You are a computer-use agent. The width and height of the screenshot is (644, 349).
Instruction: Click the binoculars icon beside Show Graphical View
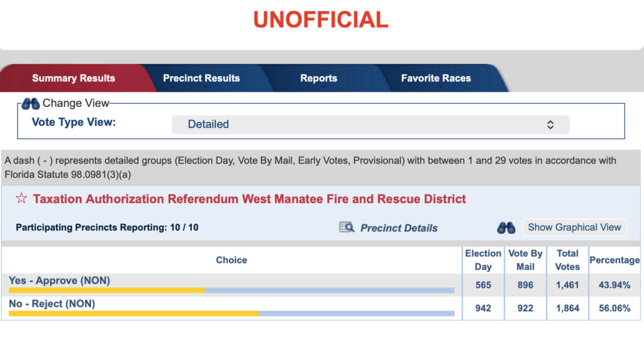click(x=506, y=228)
